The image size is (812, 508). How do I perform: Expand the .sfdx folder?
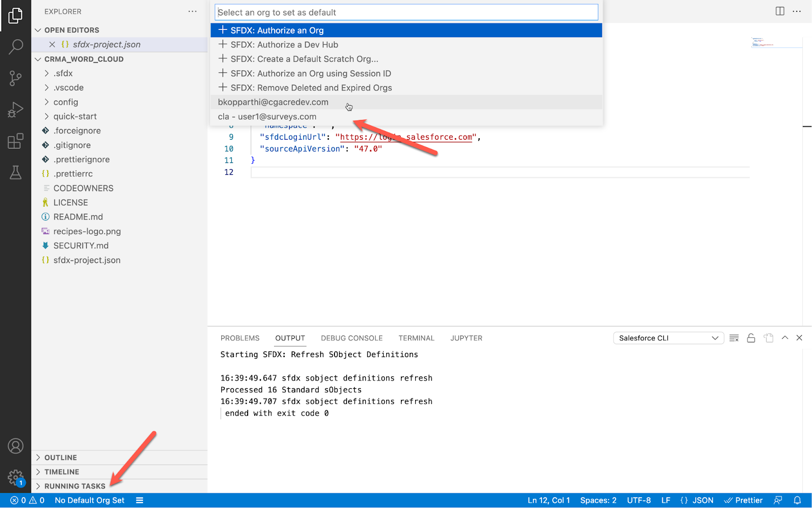point(119,73)
